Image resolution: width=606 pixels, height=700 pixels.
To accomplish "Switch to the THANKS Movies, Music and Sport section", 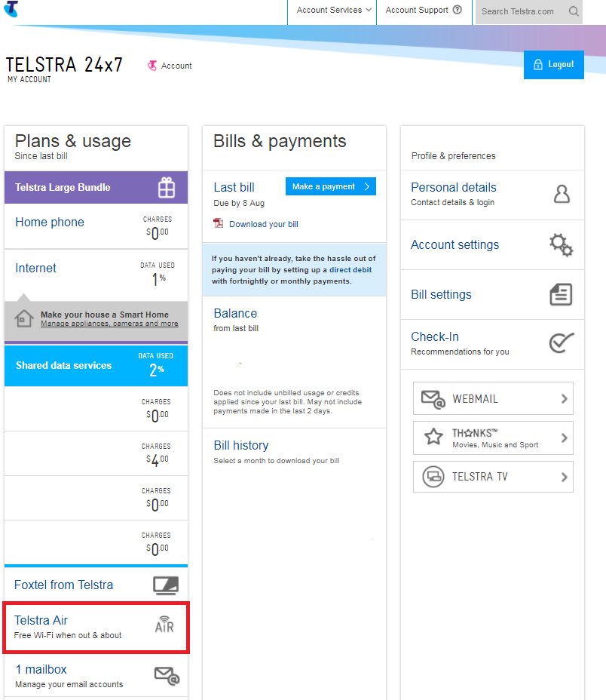I will tap(492, 437).
